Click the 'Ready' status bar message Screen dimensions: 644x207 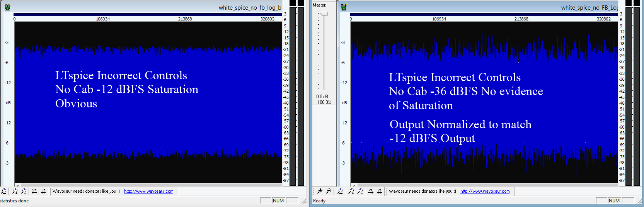click(319, 201)
